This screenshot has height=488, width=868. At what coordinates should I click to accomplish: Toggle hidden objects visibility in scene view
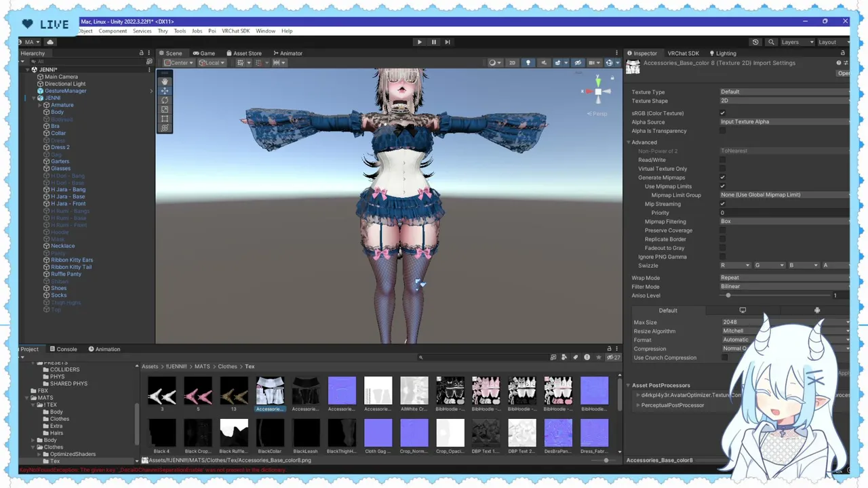[x=578, y=63]
